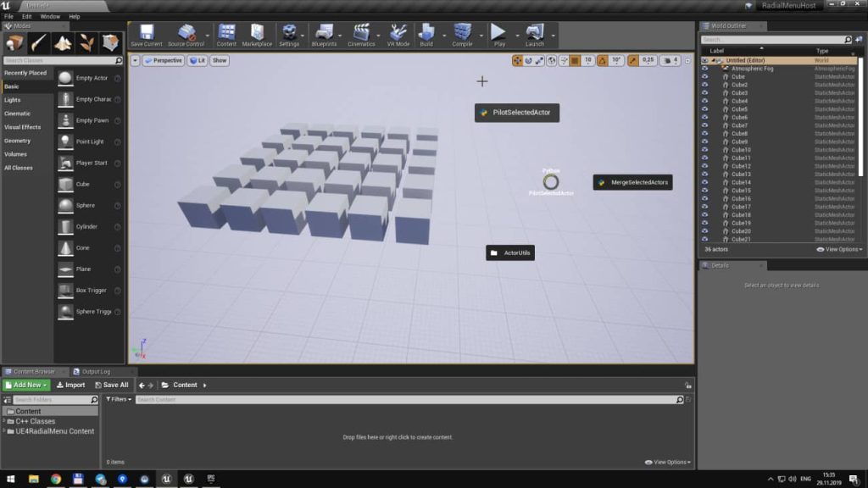
Task: Click the Play button in toolbar
Action: (499, 36)
